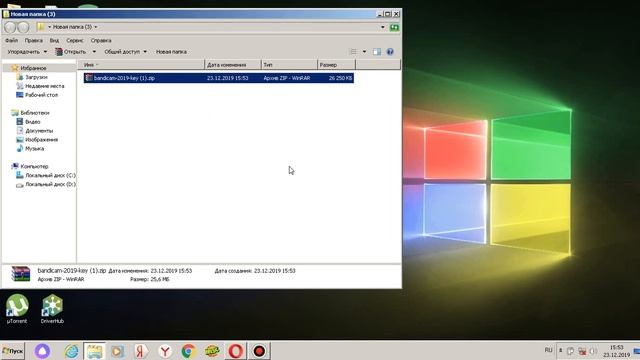Image resolution: width=640 pixels, height=360 pixels.
Task: Launch Google Chrome from taskbar
Action: 189,351
